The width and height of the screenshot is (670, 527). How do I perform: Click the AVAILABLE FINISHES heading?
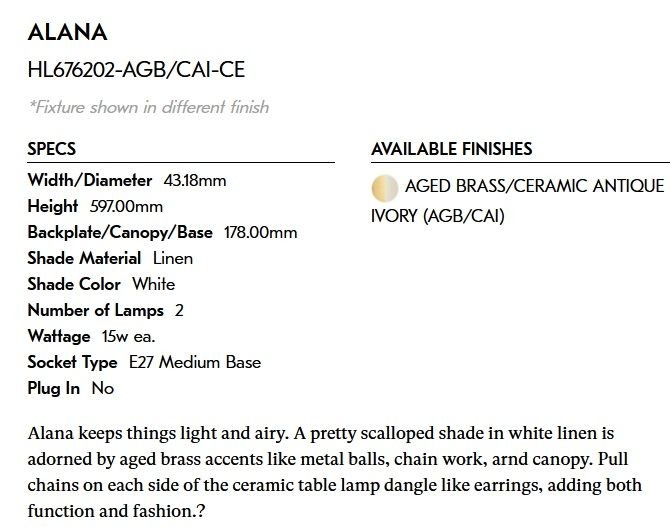point(452,149)
